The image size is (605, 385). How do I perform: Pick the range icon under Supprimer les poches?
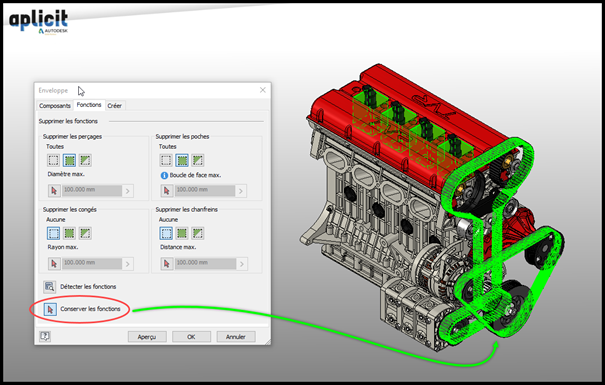point(198,160)
